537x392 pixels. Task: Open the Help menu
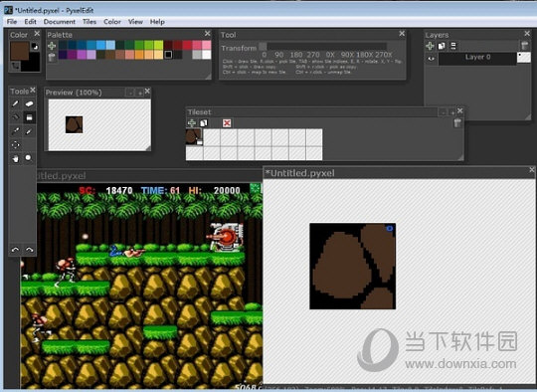(157, 22)
